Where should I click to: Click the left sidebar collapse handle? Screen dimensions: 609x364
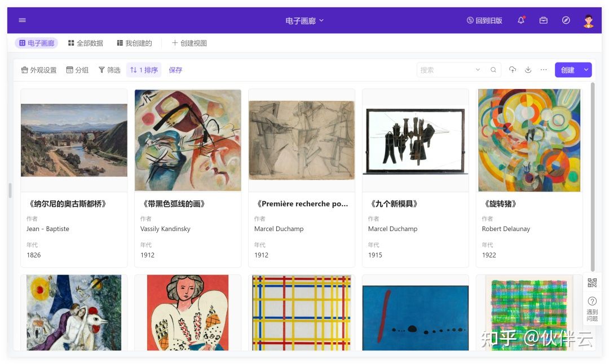tap(10, 190)
